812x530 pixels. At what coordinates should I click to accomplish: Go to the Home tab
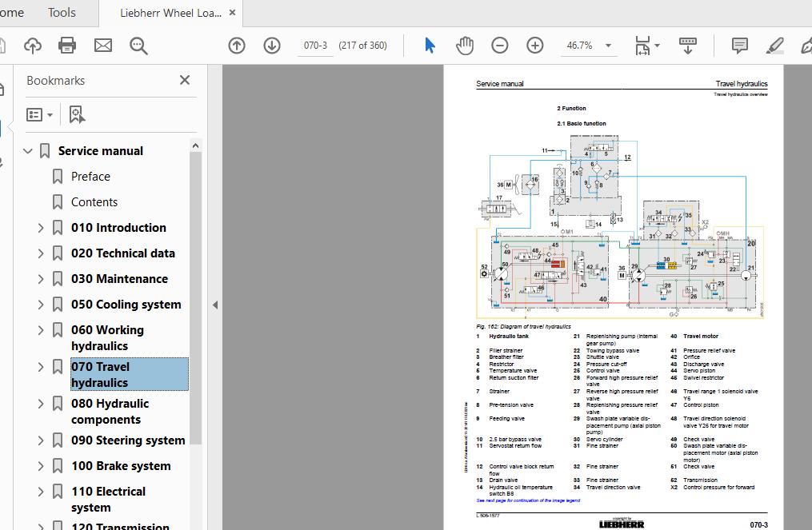(11, 13)
